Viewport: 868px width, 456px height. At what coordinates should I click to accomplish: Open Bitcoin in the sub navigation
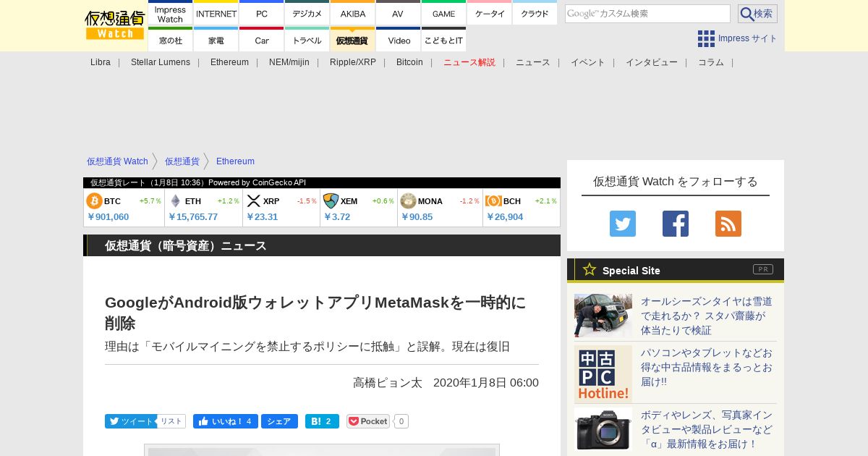409,62
